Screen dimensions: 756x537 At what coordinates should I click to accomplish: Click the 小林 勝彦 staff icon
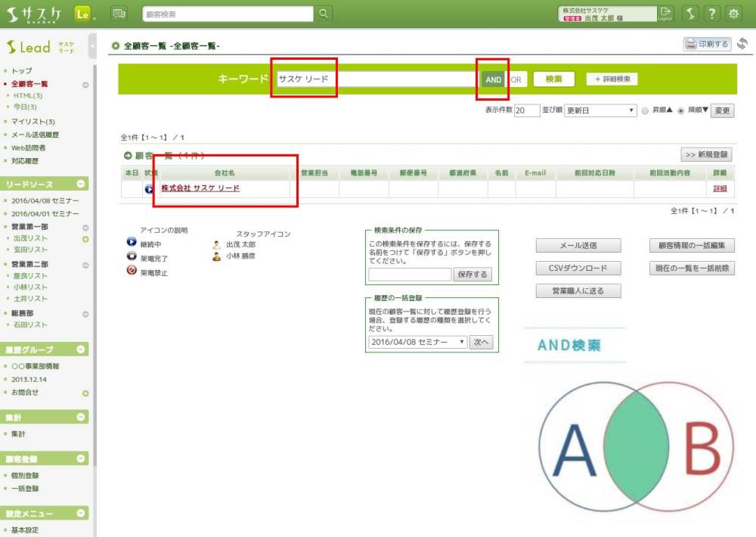[x=216, y=256]
